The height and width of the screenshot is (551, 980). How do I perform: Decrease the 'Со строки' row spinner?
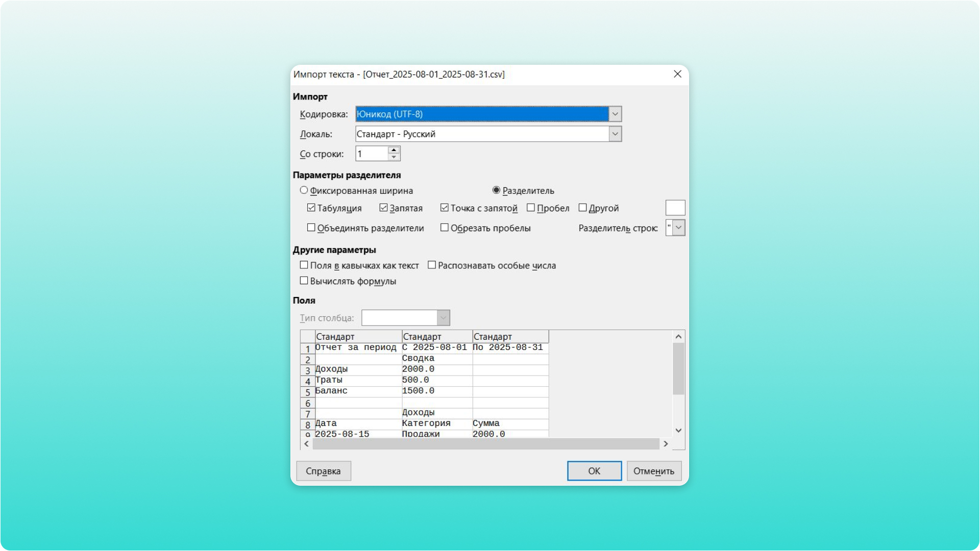coord(394,157)
